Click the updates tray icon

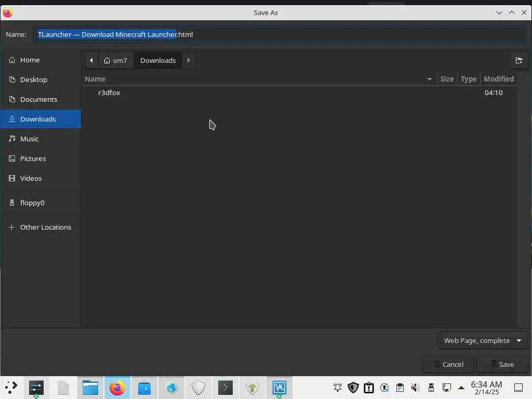pyautogui.click(x=384, y=388)
